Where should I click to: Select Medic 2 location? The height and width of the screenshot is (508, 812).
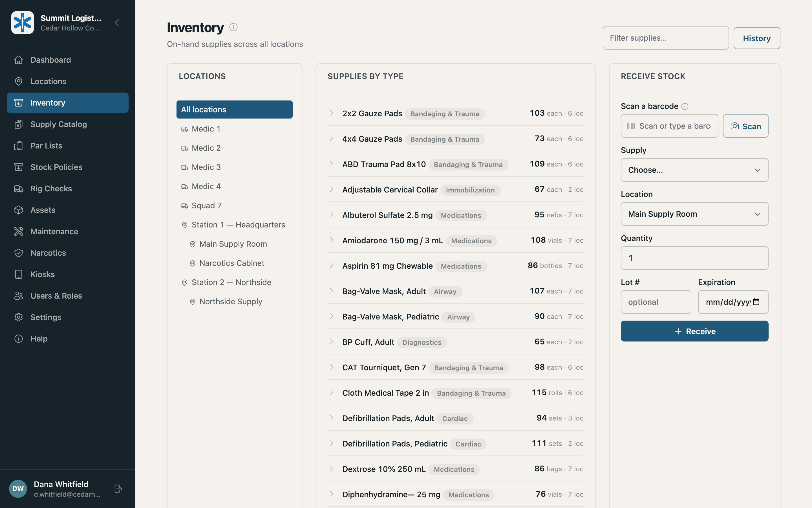[x=235, y=148]
